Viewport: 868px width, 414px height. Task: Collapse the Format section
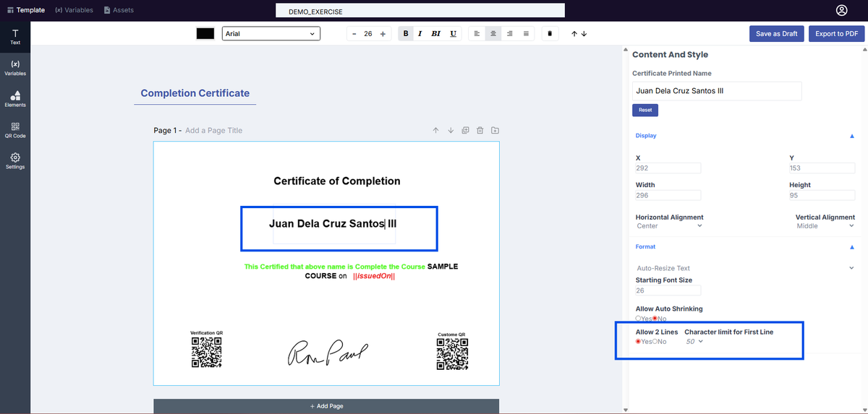[851, 247]
